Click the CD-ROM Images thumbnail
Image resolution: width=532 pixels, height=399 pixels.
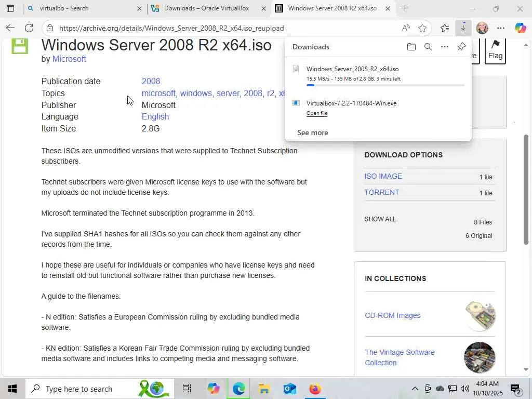[480, 316]
